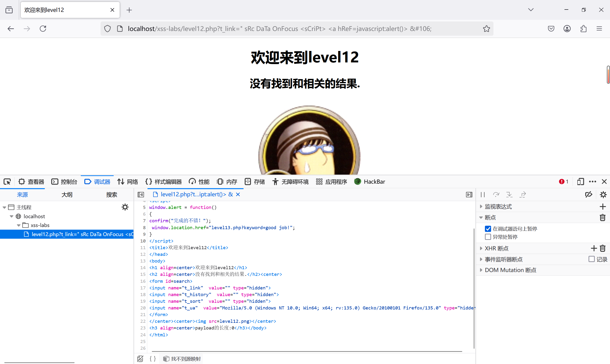Uncheck pause on debugger statement
This screenshot has height=364, width=610.
[488, 229]
